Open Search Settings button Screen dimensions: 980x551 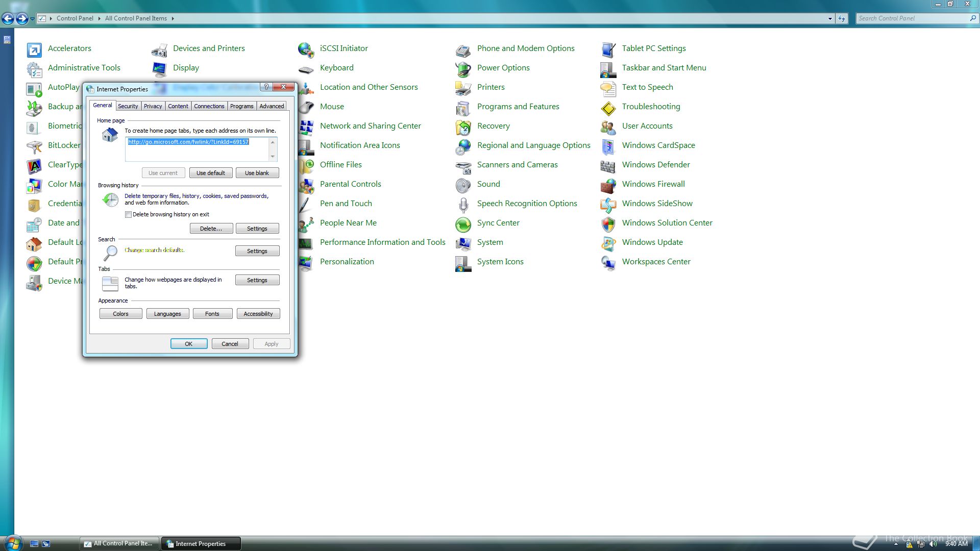coord(257,251)
